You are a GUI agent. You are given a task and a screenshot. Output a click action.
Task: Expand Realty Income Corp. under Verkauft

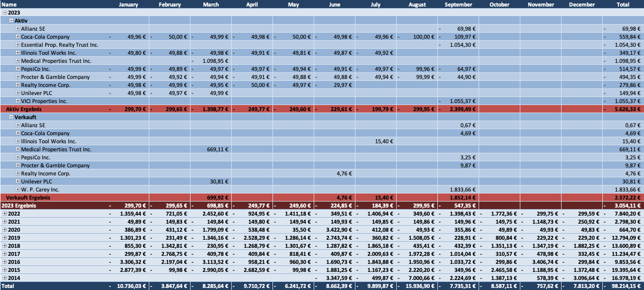pos(18,173)
